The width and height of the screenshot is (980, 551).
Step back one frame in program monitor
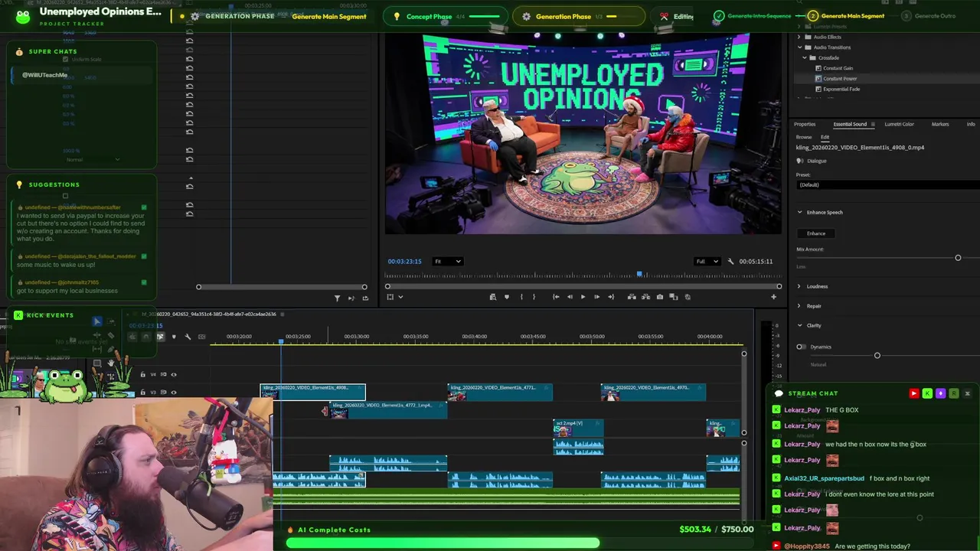click(x=570, y=297)
